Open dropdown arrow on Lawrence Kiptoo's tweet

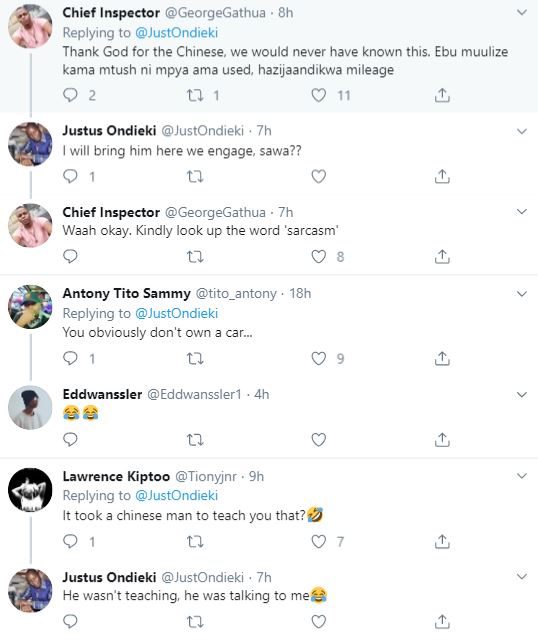(522, 476)
